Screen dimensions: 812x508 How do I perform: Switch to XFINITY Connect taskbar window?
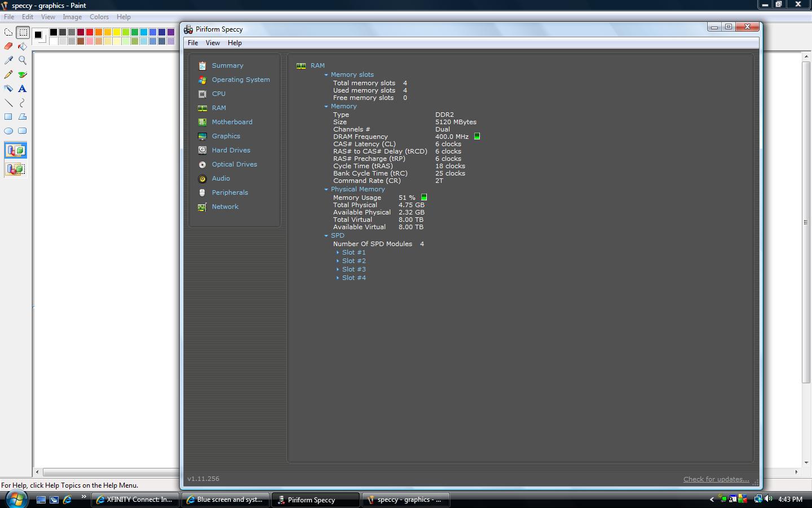pyautogui.click(x=135, y=500)
